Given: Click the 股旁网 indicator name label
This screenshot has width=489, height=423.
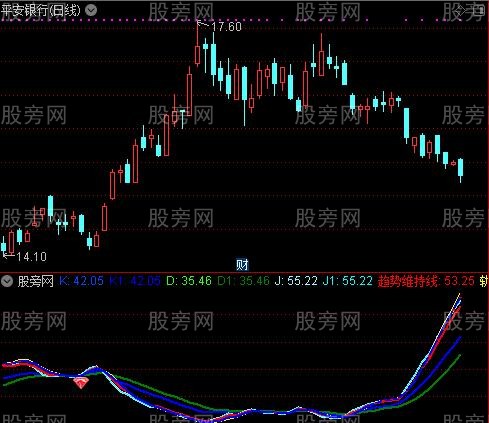Looking at the screenshot, I should [x=35, y=281].
